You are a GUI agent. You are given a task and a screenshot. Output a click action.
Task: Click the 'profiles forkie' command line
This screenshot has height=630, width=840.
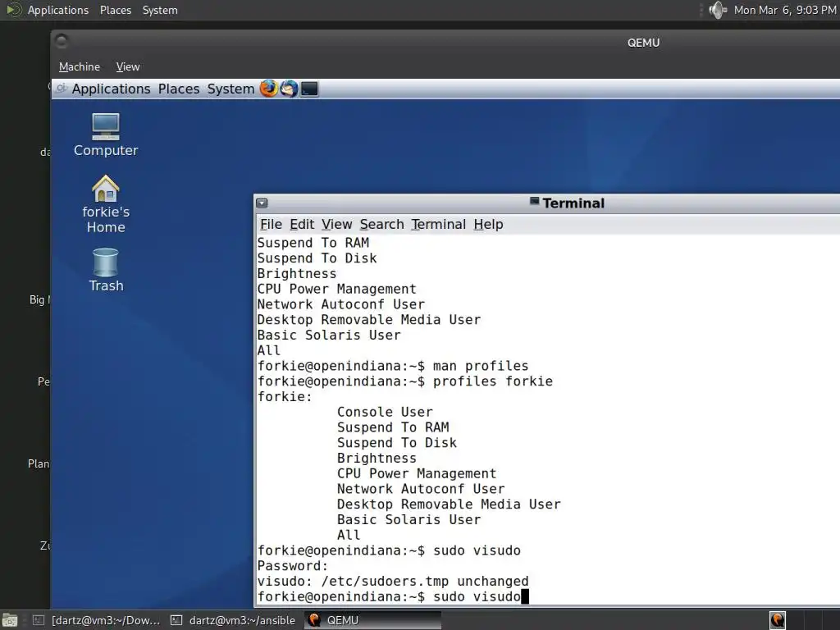point(404,381)
